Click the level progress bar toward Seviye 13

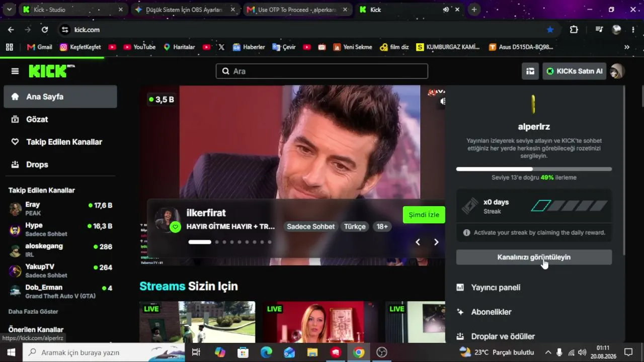pyautogui.click(x=534, y=169)
